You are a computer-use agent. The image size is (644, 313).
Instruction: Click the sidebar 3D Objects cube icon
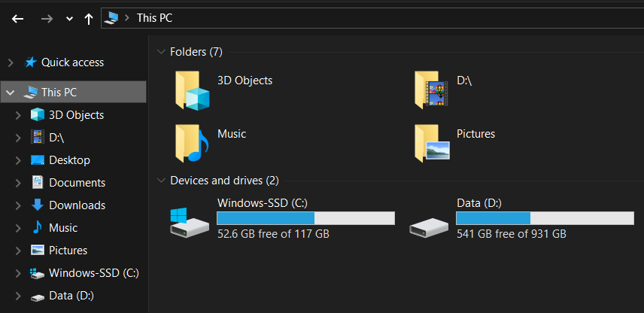38,114
